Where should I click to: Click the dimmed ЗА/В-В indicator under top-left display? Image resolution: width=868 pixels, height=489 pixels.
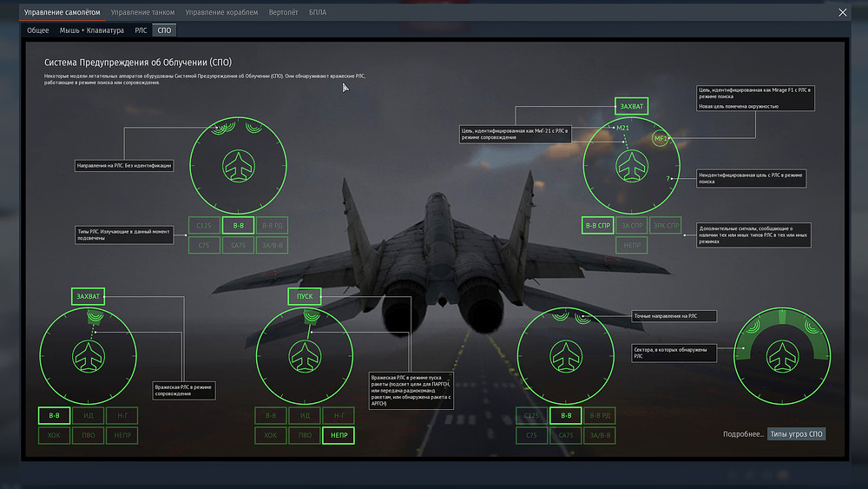click(x=273, y=245)
